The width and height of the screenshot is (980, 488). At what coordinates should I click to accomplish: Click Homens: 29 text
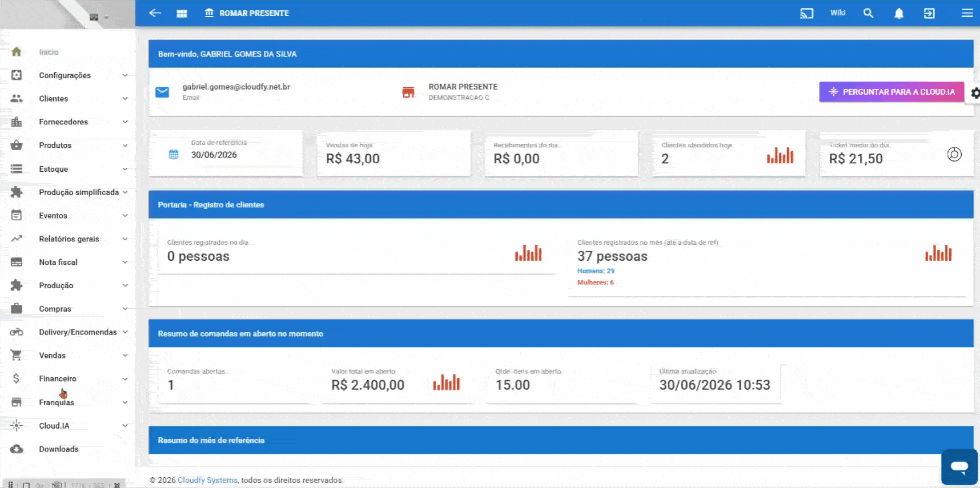pos(596,271)
